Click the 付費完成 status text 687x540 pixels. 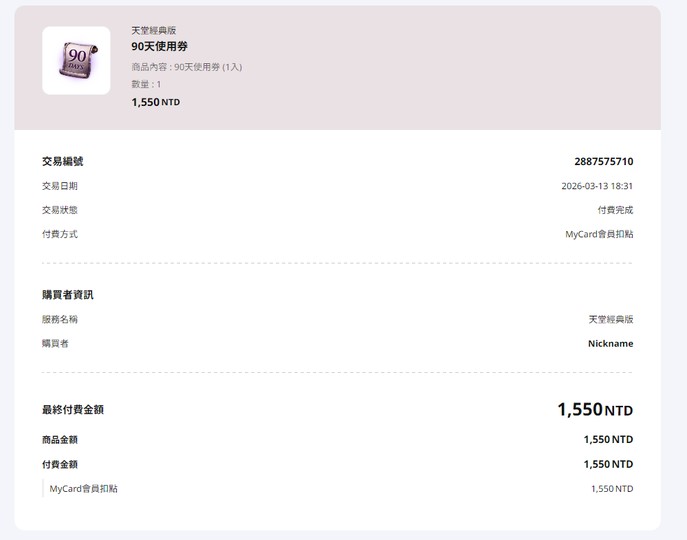click(615, 210)
